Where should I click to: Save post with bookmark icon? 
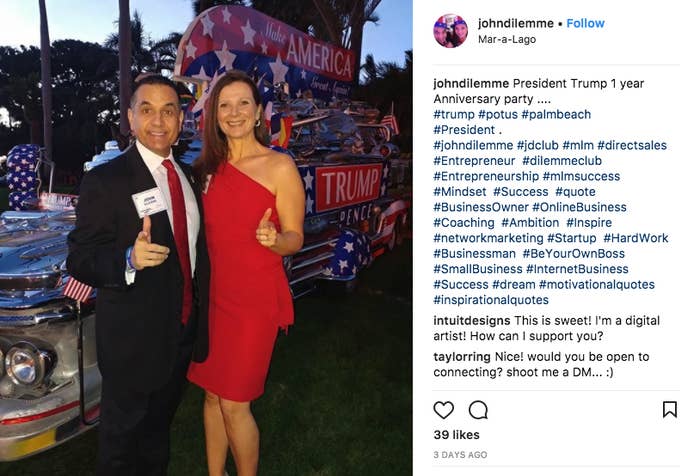pos(670,409)
